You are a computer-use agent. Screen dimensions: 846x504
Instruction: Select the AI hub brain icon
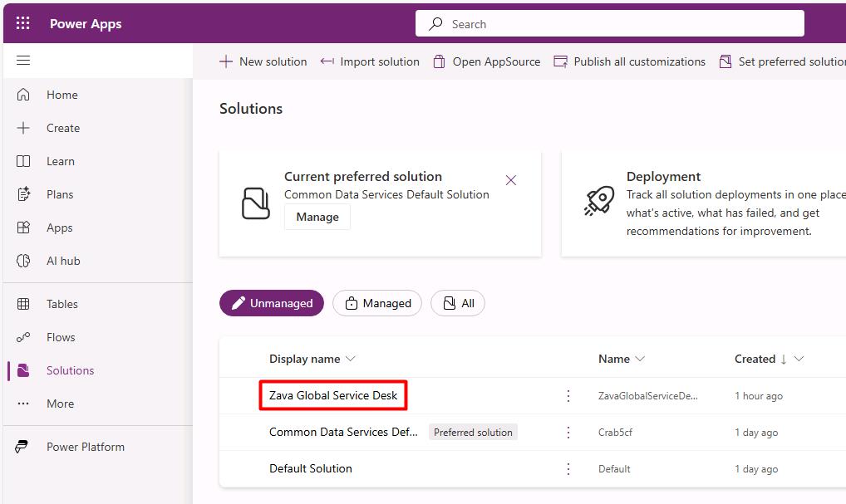[23, 261]
